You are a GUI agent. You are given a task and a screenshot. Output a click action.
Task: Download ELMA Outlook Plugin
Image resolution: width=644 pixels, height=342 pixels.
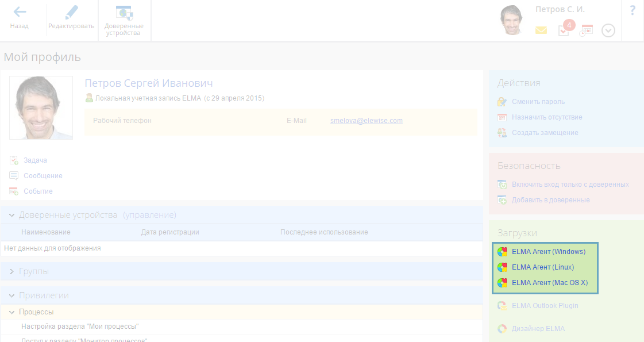point(545,306)
